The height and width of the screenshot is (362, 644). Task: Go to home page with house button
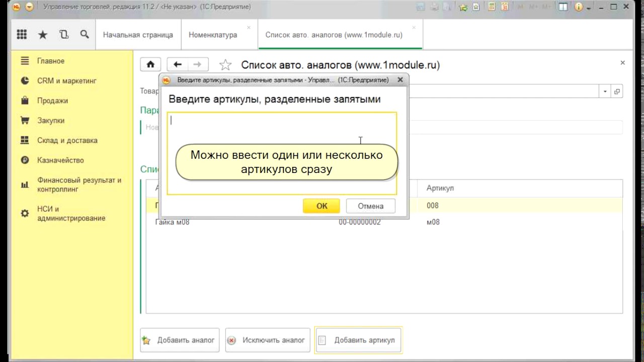tap(150, 64)
